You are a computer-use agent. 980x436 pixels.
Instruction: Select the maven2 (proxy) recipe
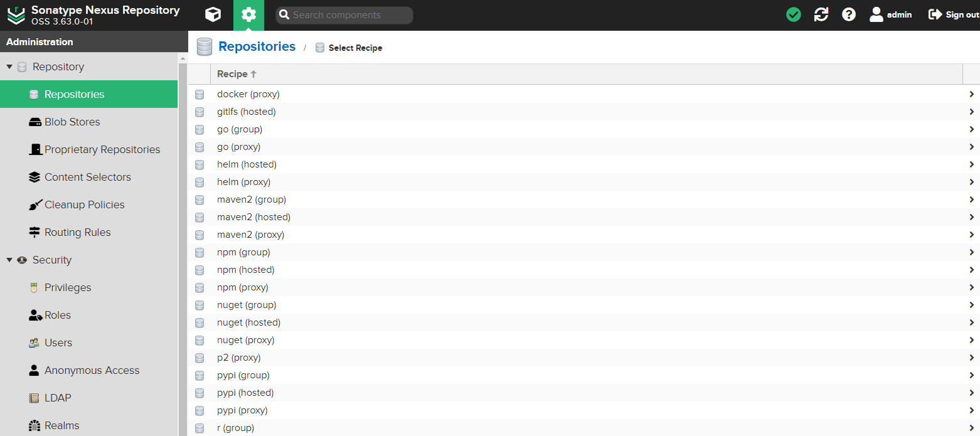coord(584,235)
